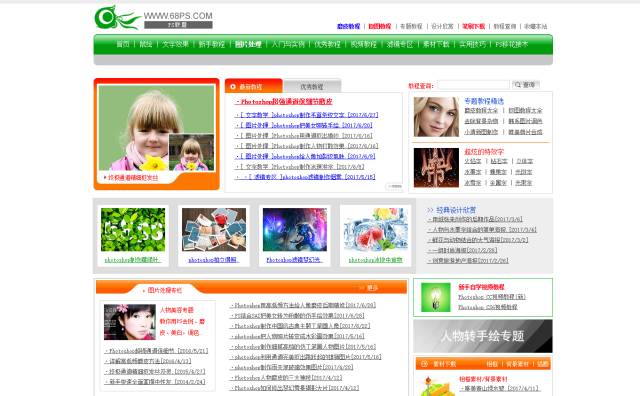Click the 设计欣赏 top link

(x=442, y=26)
